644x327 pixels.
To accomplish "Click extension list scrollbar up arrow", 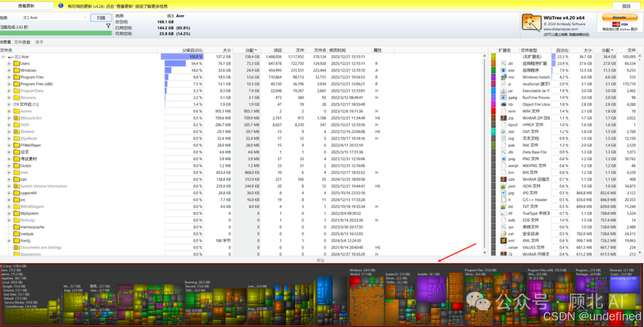I will coord(640,55).
